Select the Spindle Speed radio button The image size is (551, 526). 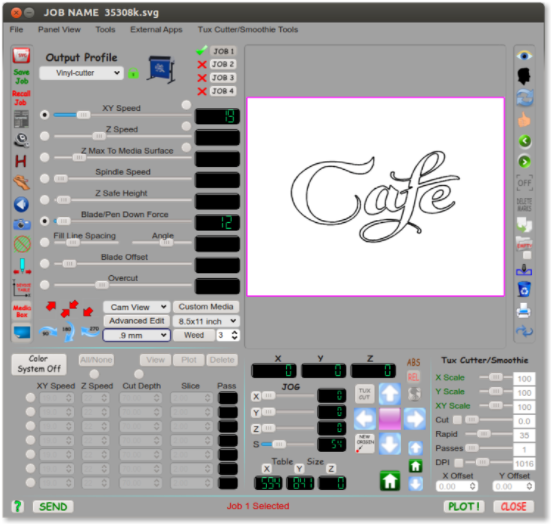pyautogui.click(x=45, y=178)
